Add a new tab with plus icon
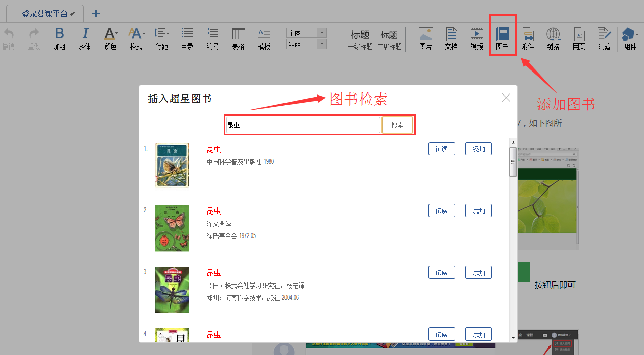The image size is (644, 355). [96, 14]
